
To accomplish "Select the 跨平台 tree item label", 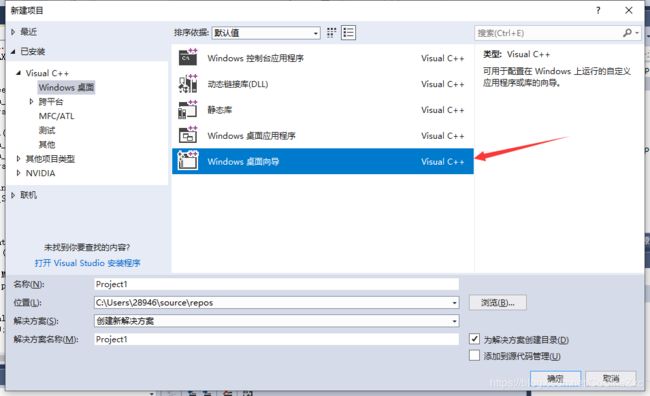I will [x=51, y=102].
